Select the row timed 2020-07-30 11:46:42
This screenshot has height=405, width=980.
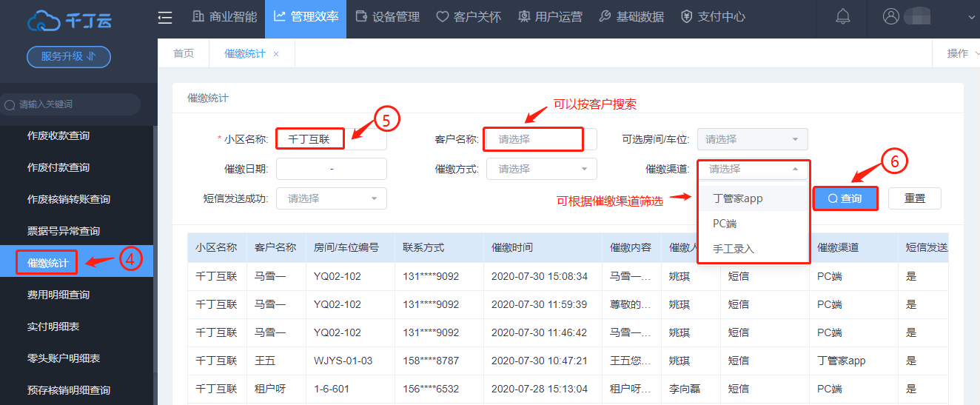(568, 332)
